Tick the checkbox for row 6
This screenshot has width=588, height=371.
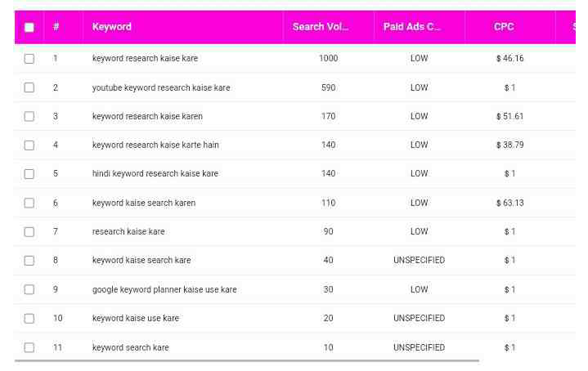29,203
